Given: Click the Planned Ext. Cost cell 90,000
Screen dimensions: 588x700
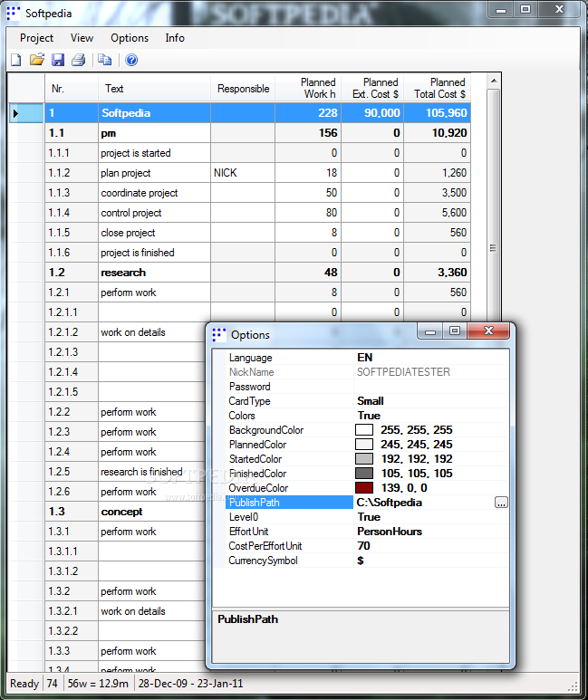Looking at the screenshot, I should click(x=372, y=113).
